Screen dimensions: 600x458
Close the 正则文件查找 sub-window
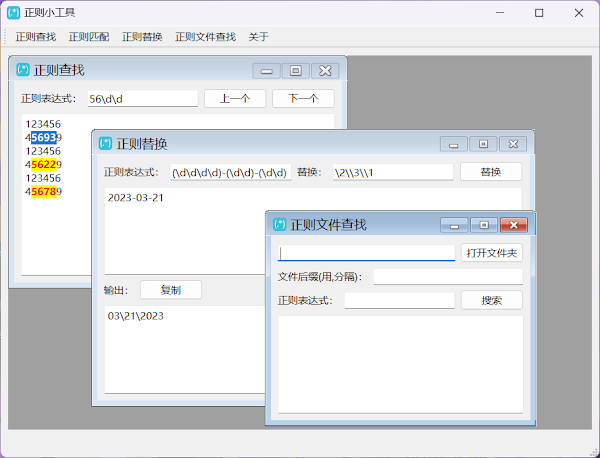tap(514, 225)
